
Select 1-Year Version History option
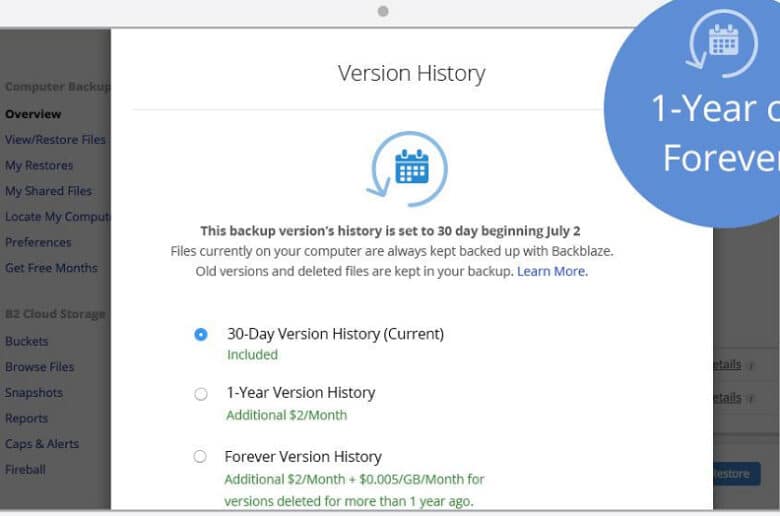tap(201, 394)
